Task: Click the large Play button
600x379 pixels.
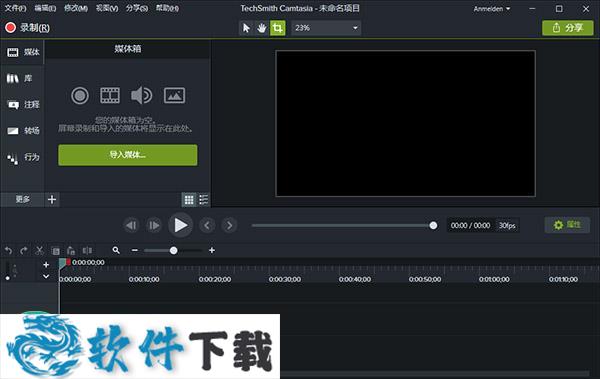Action: coord(180,225)
